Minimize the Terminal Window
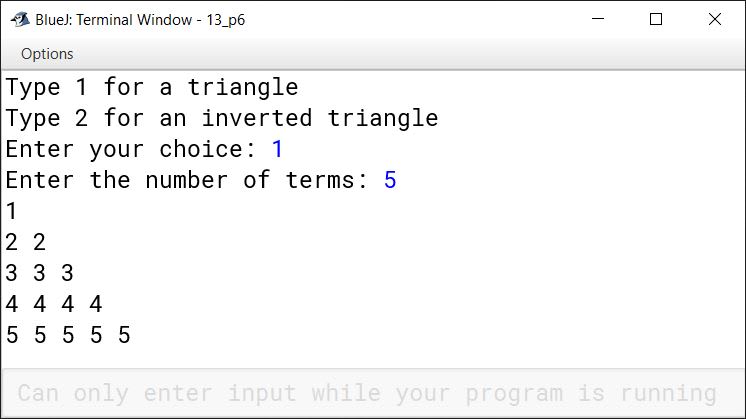746x419 pixels. tap(598, 19)
